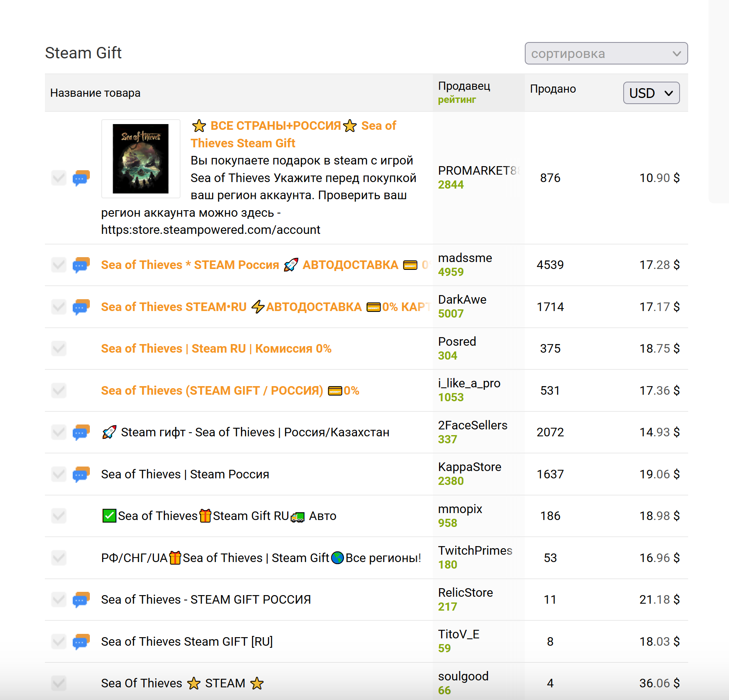Tick the checkbox in the DarkAwe row
Screen dimensions: 729x700
[59, 307]
